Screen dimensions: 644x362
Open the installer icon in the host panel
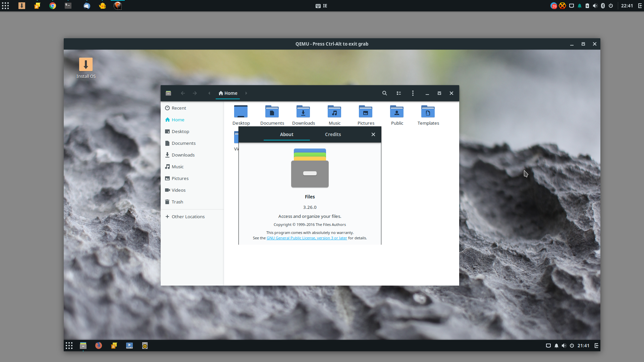[x=22, y=6]
